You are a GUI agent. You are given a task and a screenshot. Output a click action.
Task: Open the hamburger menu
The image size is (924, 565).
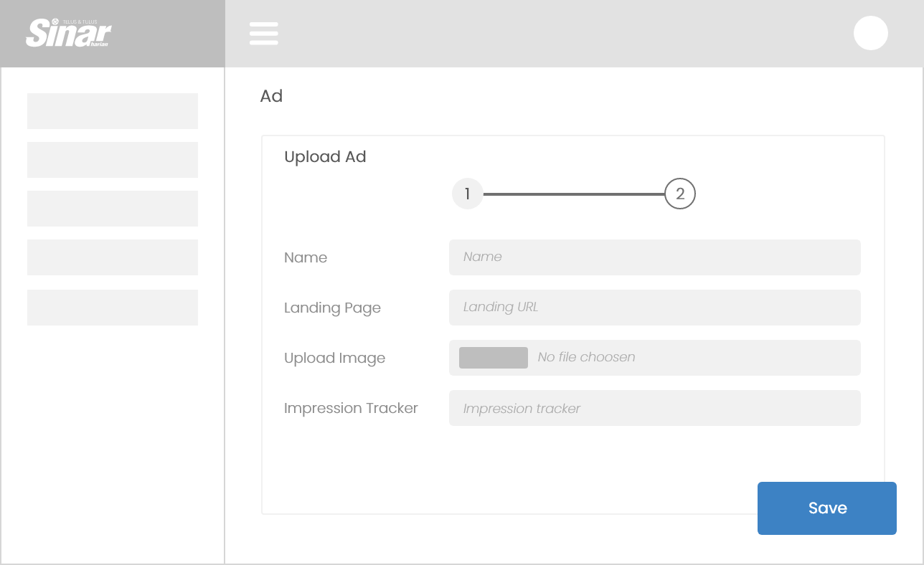coord(263,33)
